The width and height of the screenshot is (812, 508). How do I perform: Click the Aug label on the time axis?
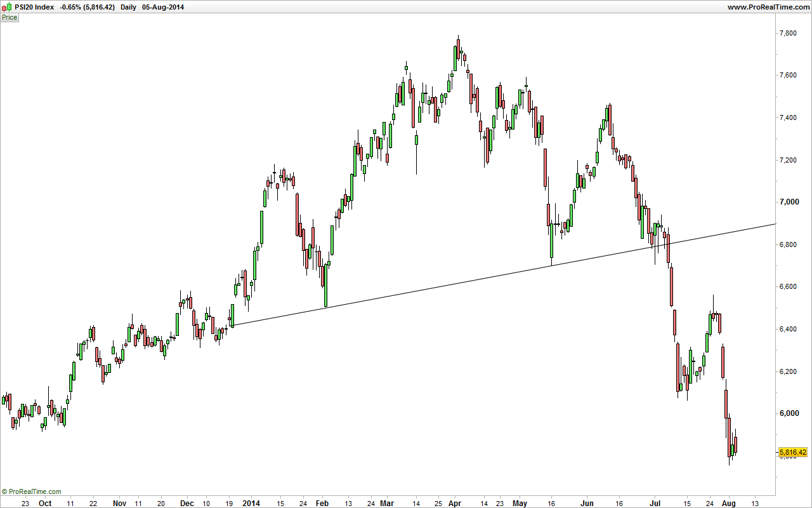[x=728, y=503]
